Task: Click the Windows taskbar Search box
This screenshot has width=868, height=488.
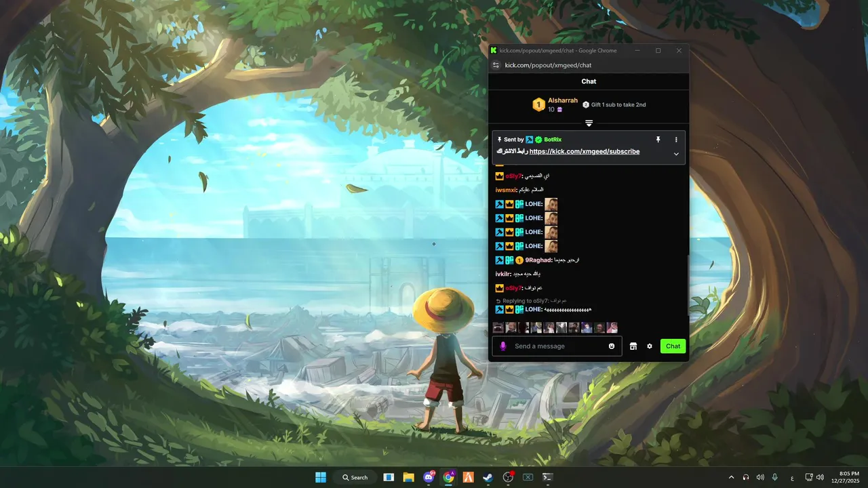Action: 355,477
